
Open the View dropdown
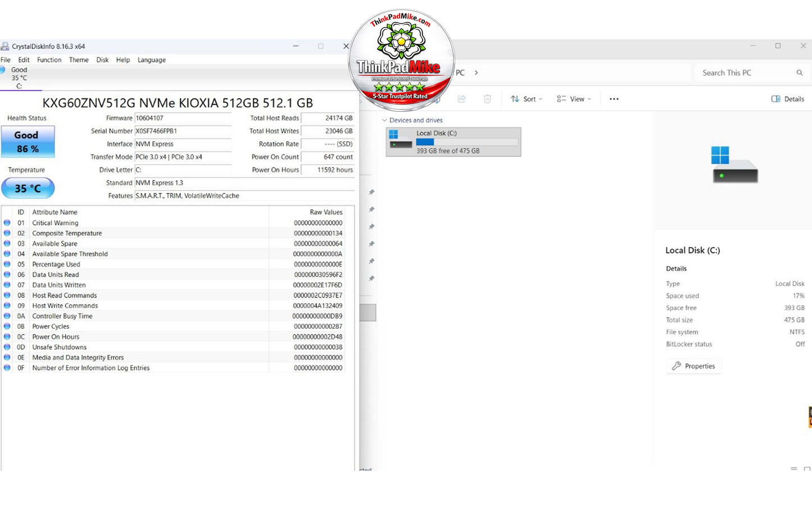(574, 99)
